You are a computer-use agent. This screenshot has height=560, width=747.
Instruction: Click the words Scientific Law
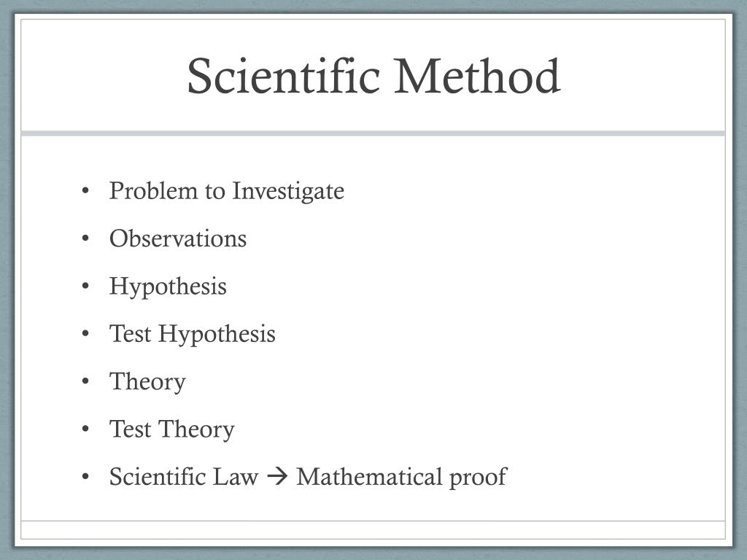183,476
